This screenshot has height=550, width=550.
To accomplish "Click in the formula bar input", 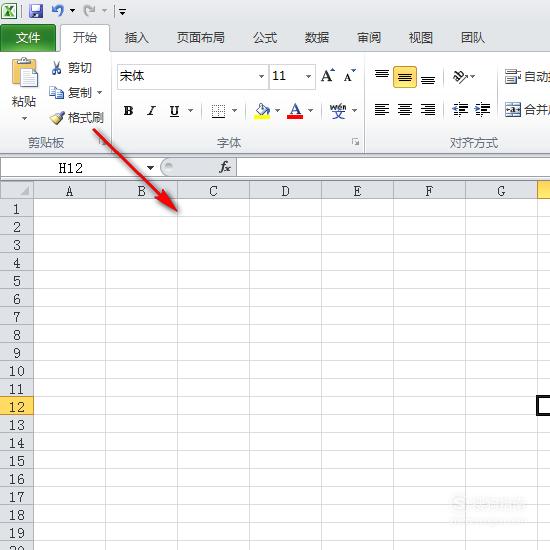I will click(x=394, y=167).
